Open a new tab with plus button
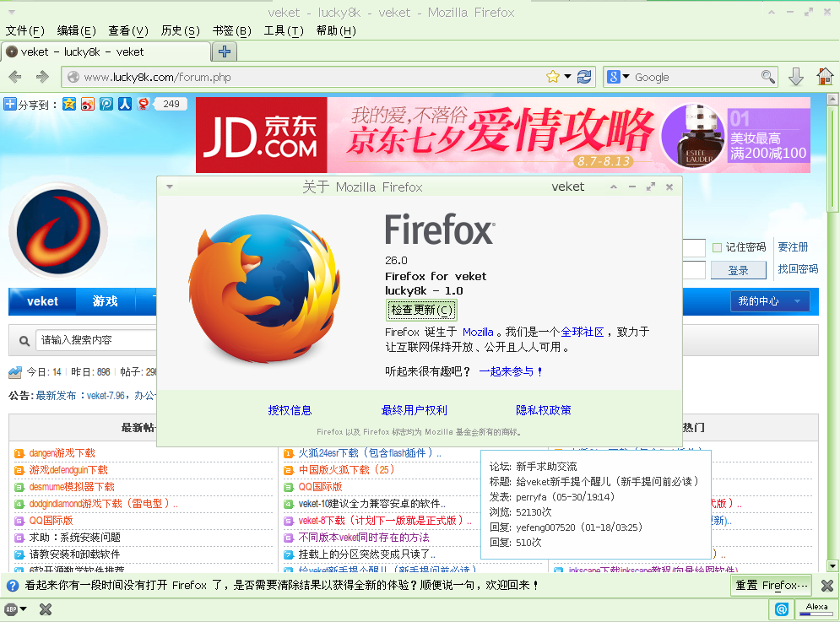This screenshot has width=840, height=622. [x=225, y=51]
